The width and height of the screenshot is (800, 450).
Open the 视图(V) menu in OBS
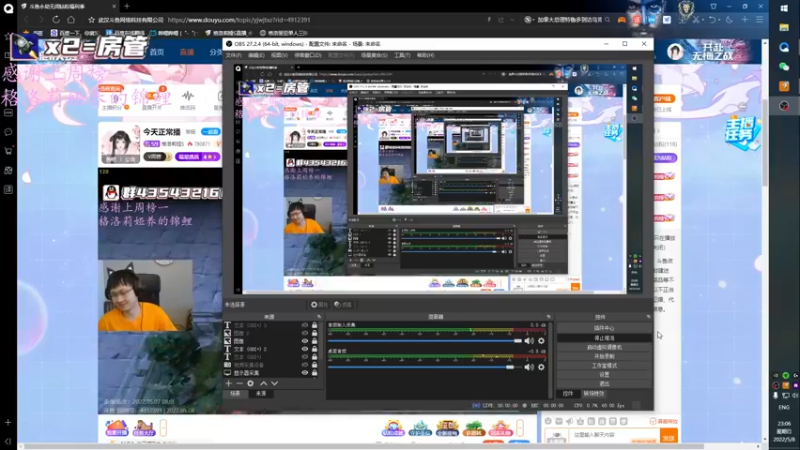[x=279, y=55]
